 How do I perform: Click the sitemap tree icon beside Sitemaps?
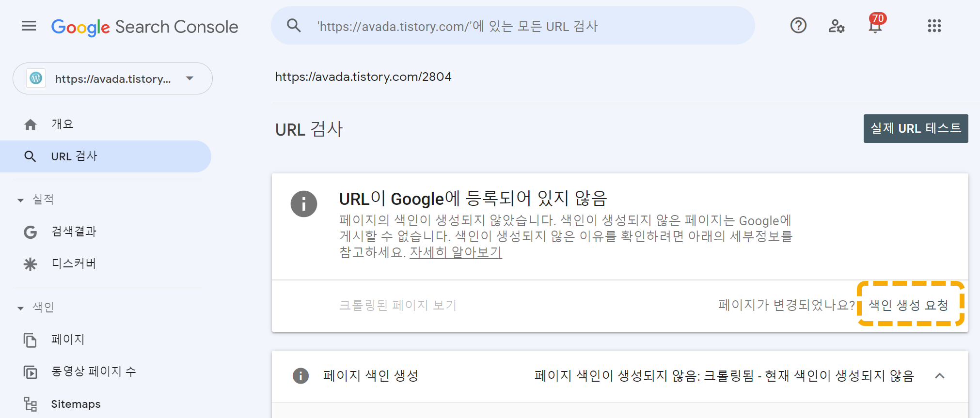(31, 404)
